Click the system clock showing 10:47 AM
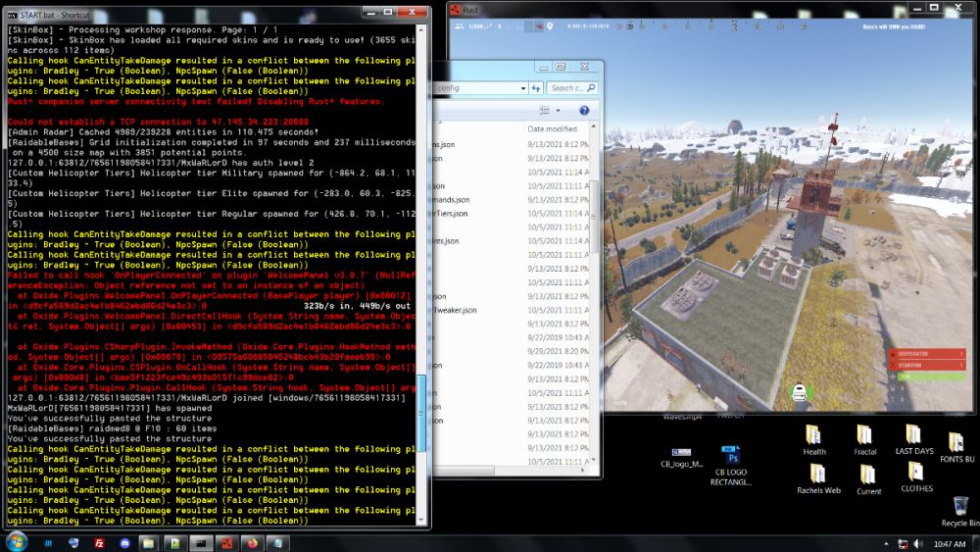 pyautogui.click(x=951, y=543)
